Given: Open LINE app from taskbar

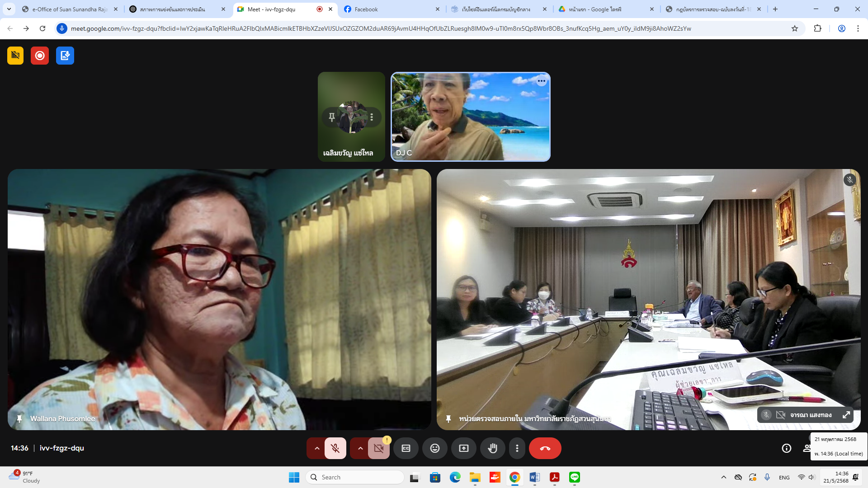Looking at the screenshot, I should coord(574,477).
